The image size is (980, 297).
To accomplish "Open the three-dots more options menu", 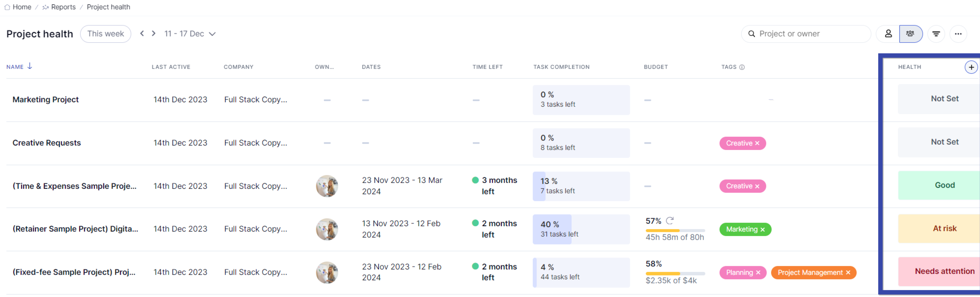I will click(x=958, y=34).
